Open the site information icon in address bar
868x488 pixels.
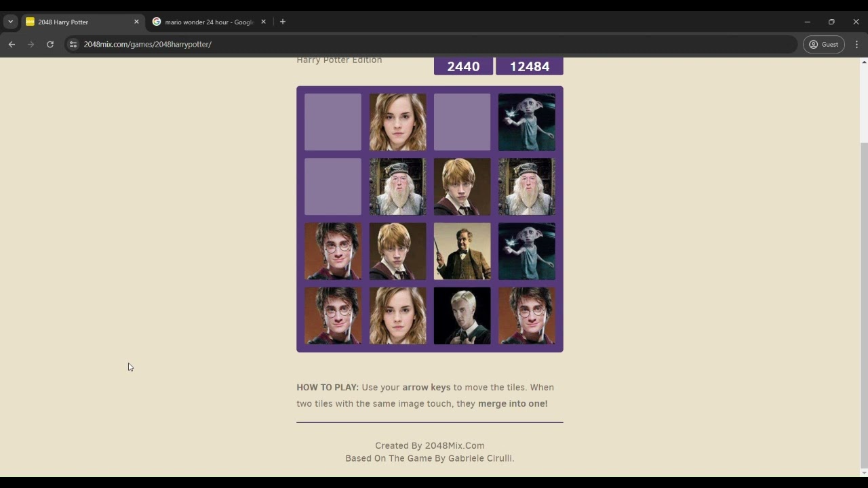(x=73, y=44)
